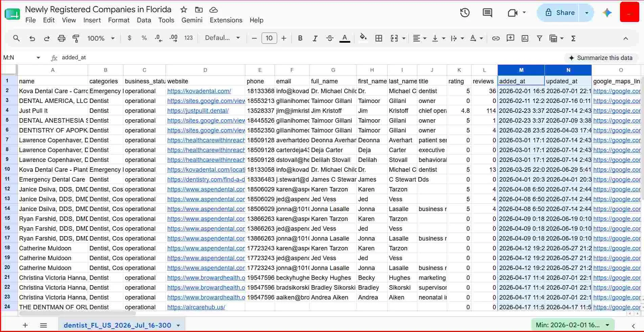
Task: Toggle italic formatting
Action: [x=315, y=38]
